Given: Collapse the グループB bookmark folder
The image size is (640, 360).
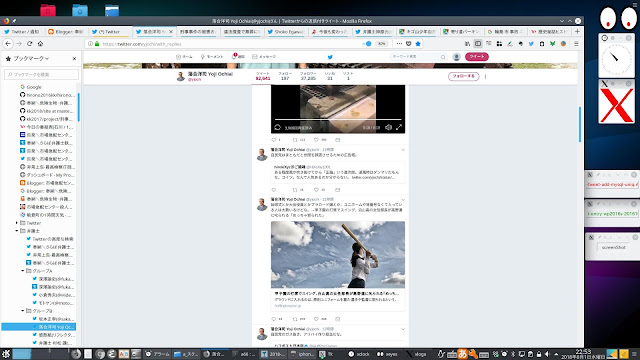Looking at the screenshot, I should pos(23,311).
